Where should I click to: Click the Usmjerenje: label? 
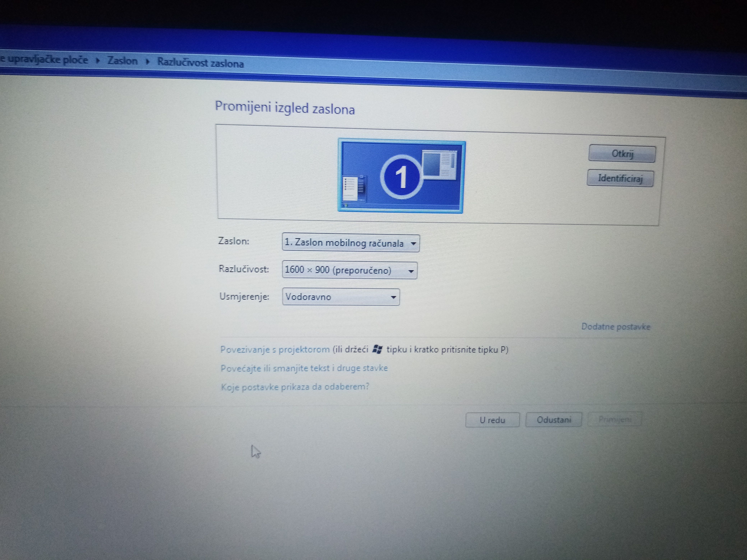click(244, 296)
